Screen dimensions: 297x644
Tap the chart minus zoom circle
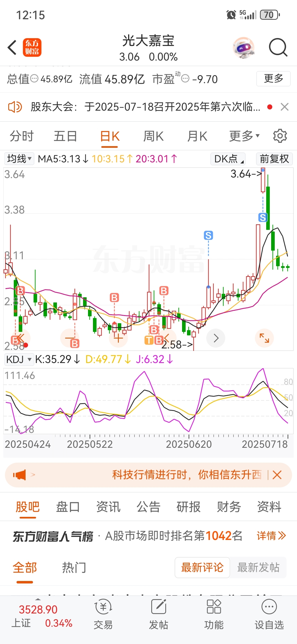[x=70, y=338]
